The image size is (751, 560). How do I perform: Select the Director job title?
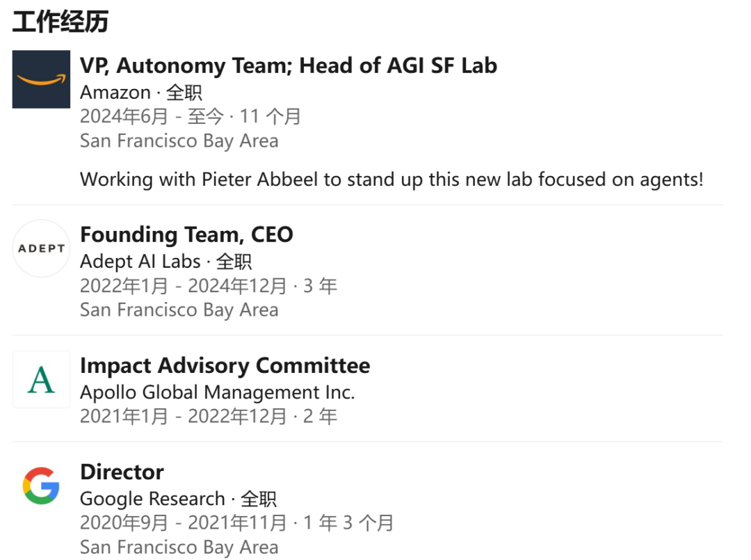pyautogui.click(x=122, y=472)
